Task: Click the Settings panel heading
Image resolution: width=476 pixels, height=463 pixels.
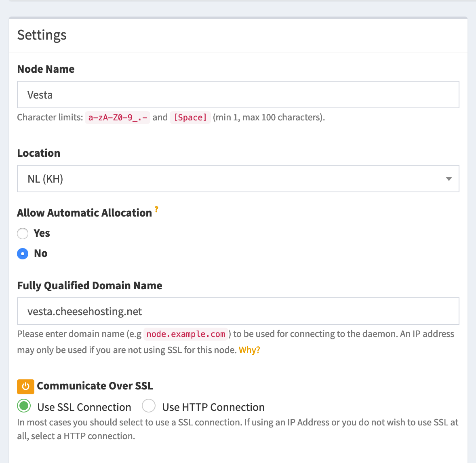Action: 42,35
